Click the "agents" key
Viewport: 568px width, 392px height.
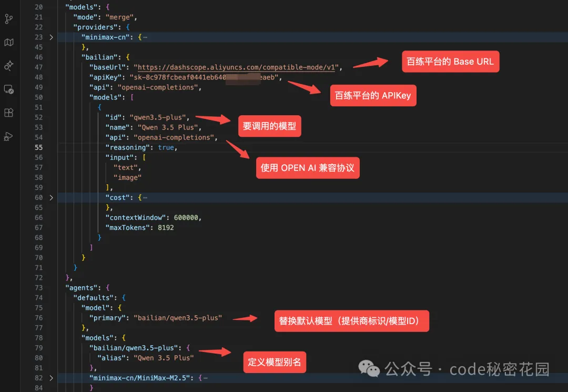[82, 288]
